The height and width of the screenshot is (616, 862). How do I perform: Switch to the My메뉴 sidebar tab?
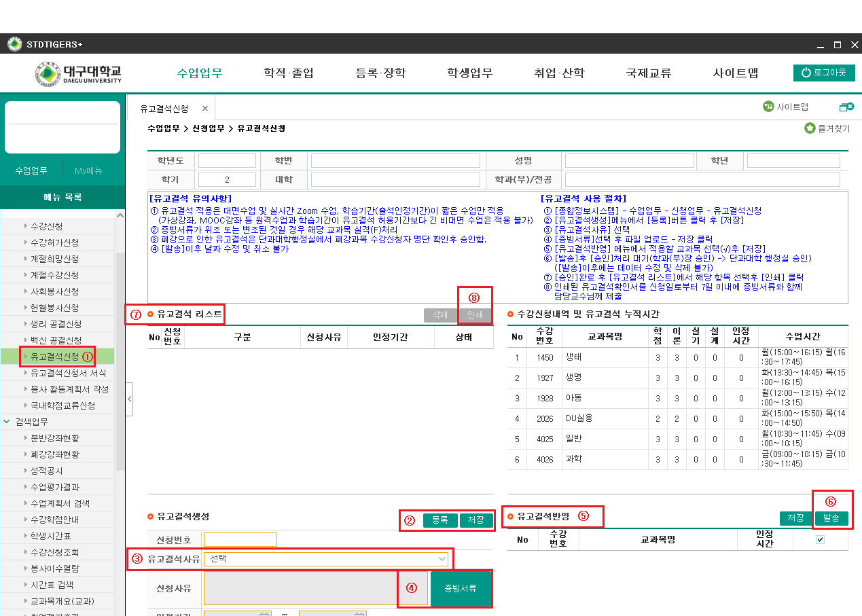pos(88,170)
